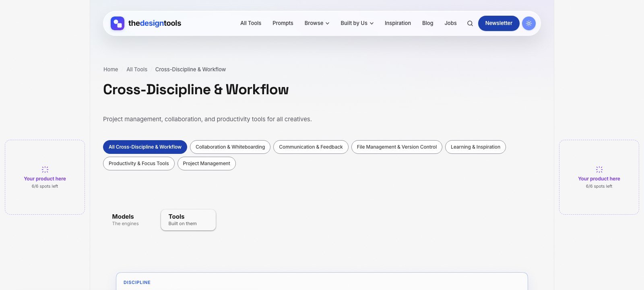This screenshot has height=290, width=644.
Task: Visit the Blog page
Action: coord(427,23)
